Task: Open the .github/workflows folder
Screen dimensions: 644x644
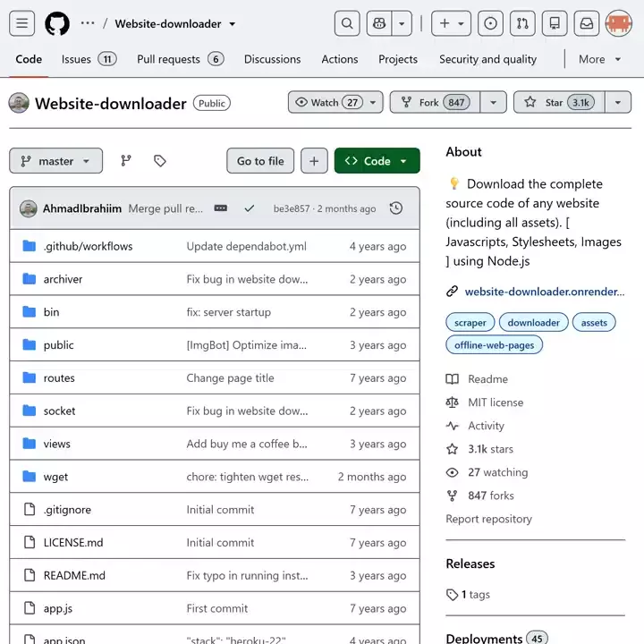Action: click(x=88, y=247)
